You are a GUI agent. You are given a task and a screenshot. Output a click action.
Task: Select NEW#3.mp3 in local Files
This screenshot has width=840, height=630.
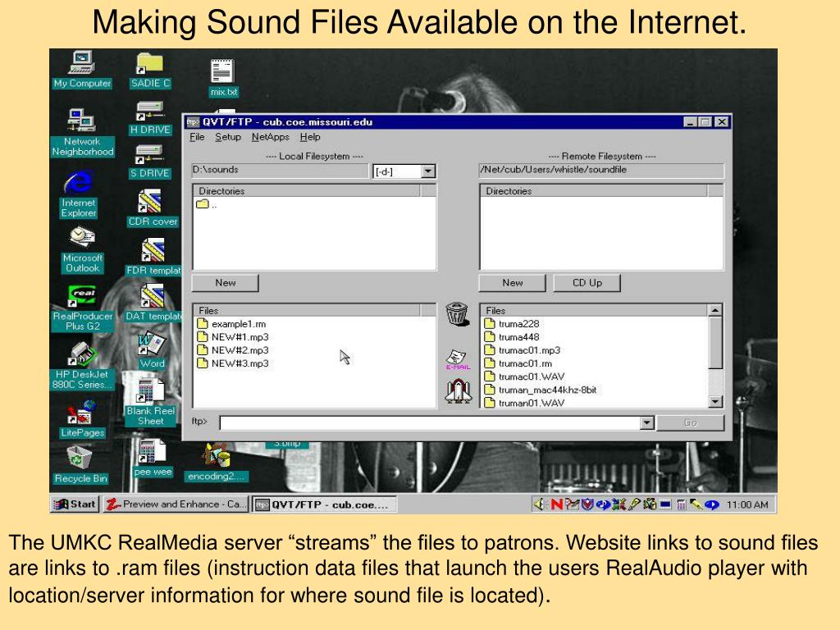232,363
